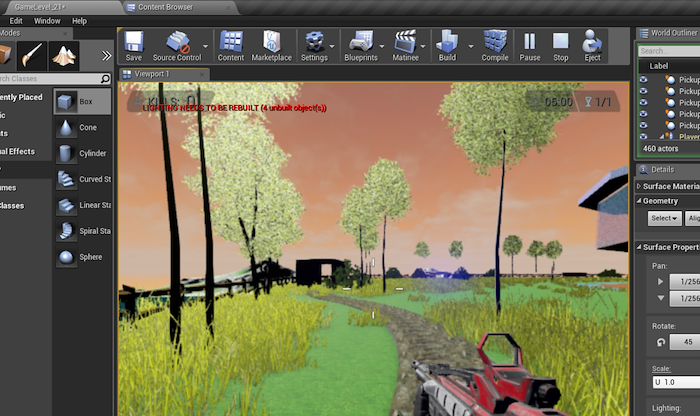Toggle visibility of fifth Pickup actor
The image size is (700, 416).
pyautogui.click(x=643, y=125)
